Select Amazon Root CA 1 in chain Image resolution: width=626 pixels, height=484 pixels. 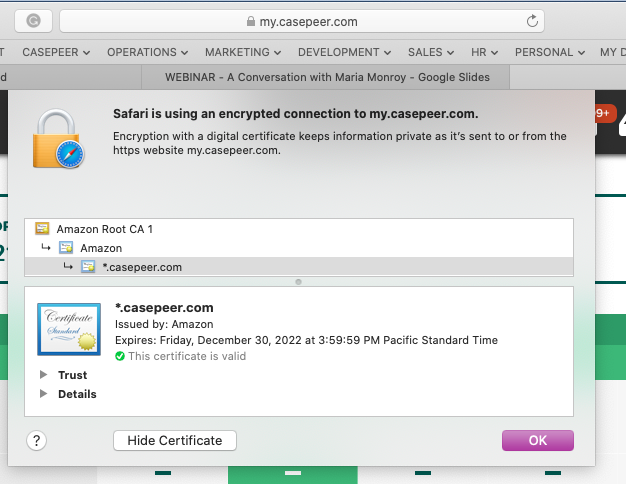[299, 229]
